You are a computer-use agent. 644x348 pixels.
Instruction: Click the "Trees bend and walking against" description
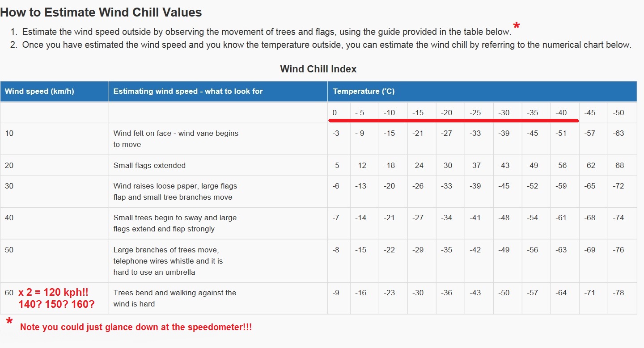tap(175, 293)
